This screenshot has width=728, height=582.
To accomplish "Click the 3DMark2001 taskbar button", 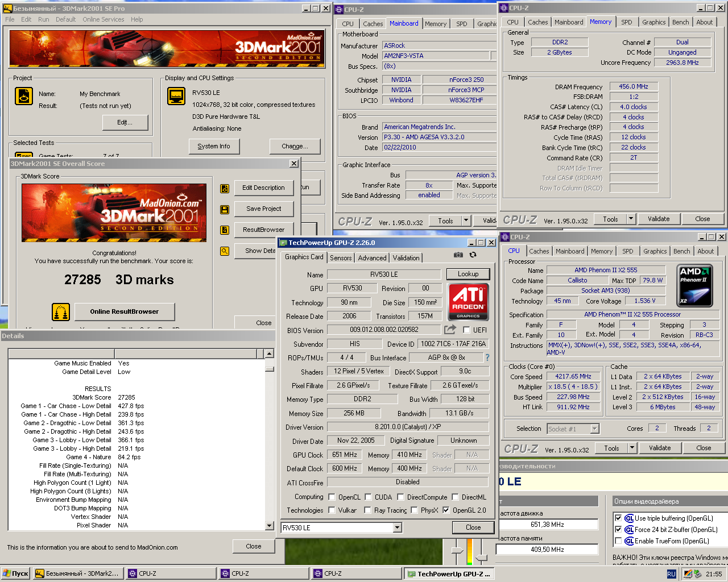I will (77, 574).
